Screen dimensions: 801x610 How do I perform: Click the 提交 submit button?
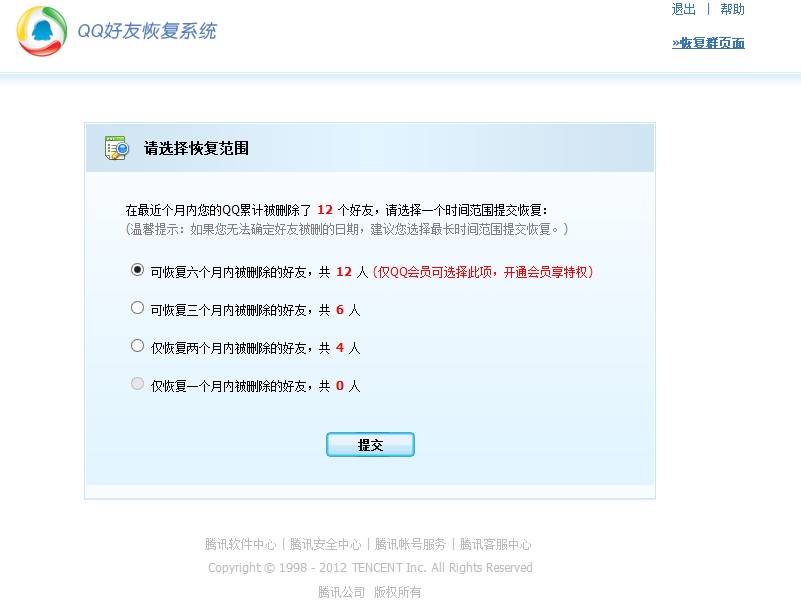pyautogui.click(x=370, y=444)
